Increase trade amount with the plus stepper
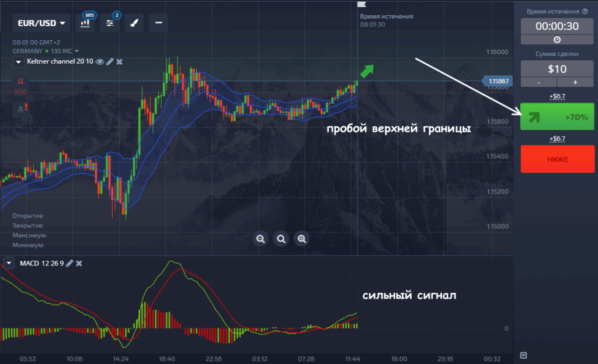This screenshot has width=598, height=364. click(x=576, y=82)
